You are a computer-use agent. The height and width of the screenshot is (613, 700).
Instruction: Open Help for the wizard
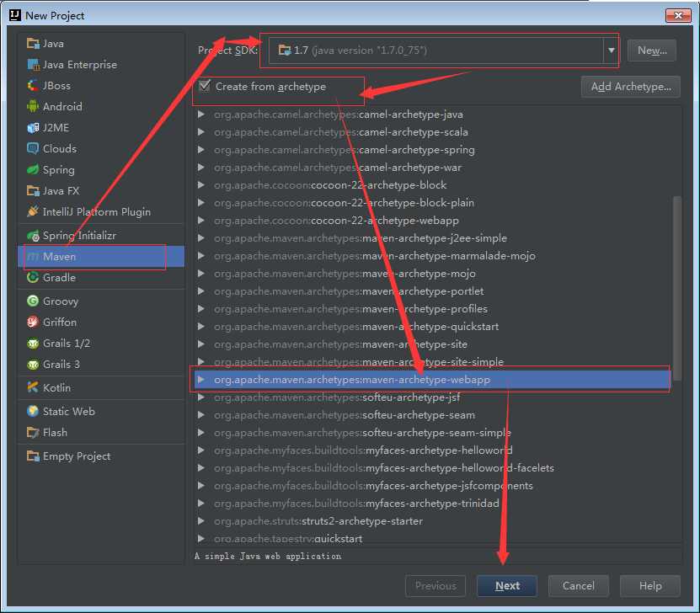pyautogui.click(x=650, y=586)
